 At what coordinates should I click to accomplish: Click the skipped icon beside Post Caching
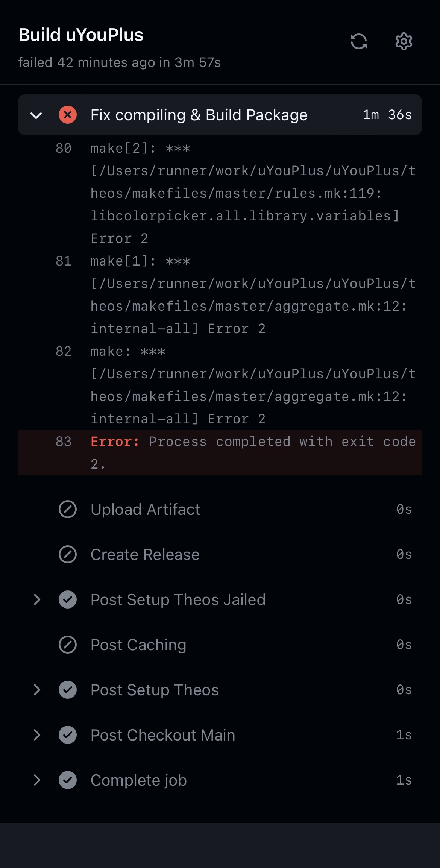pyautogui.click(x=68, y=645)
